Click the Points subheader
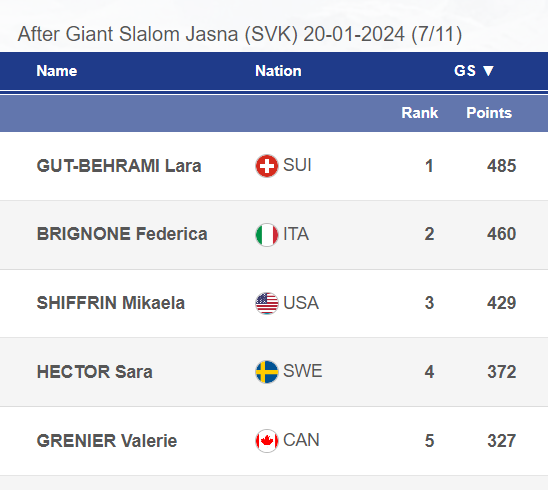The image size is (548, 490). pos(489,113)
